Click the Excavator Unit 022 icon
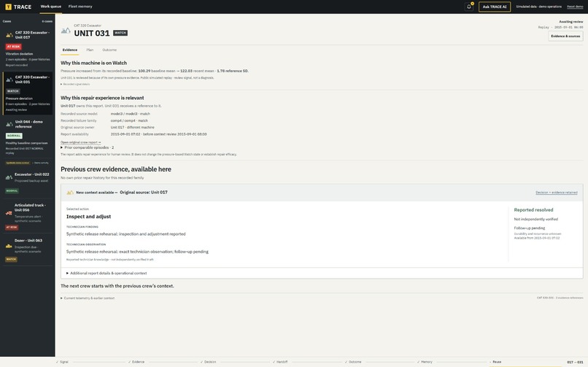 [9, 177]
